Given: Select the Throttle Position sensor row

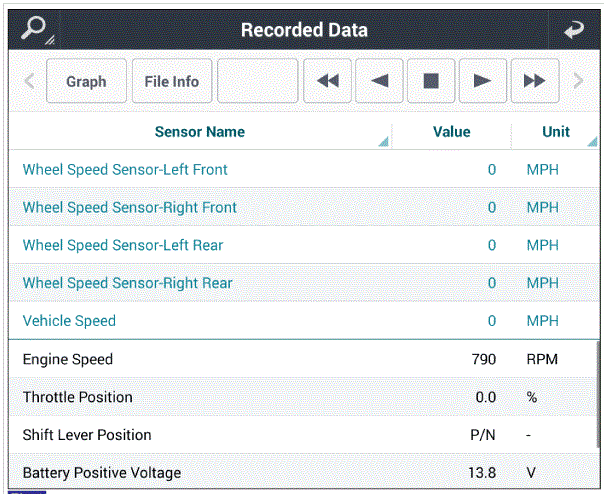Looking at the screenshot, I should point(302,397).
